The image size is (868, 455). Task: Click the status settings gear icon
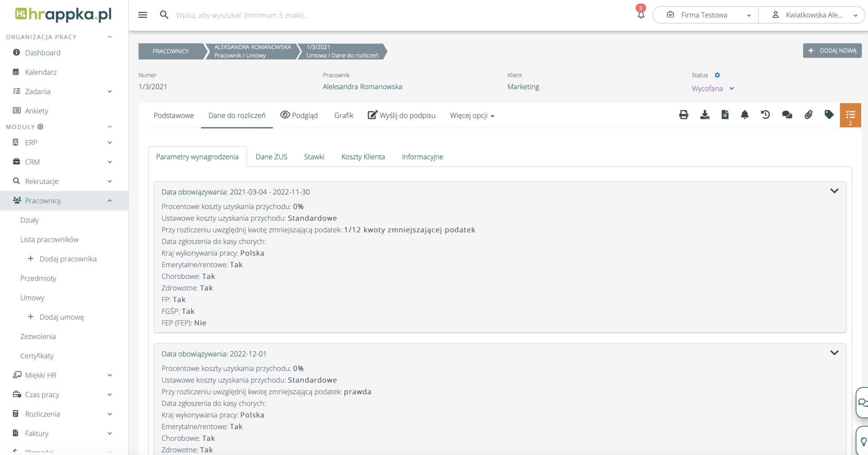(x=717, y=75)
